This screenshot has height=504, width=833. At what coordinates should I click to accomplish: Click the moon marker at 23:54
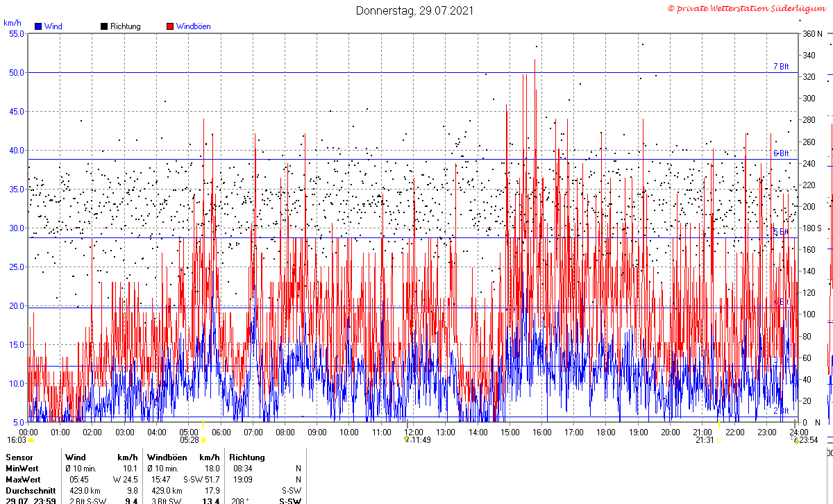796,440
